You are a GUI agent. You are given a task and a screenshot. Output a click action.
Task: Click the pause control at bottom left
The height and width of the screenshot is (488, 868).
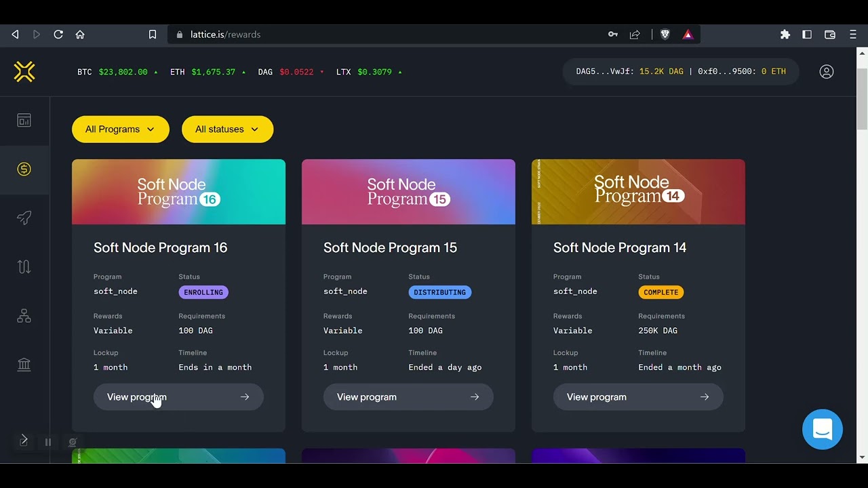point(48,442)
